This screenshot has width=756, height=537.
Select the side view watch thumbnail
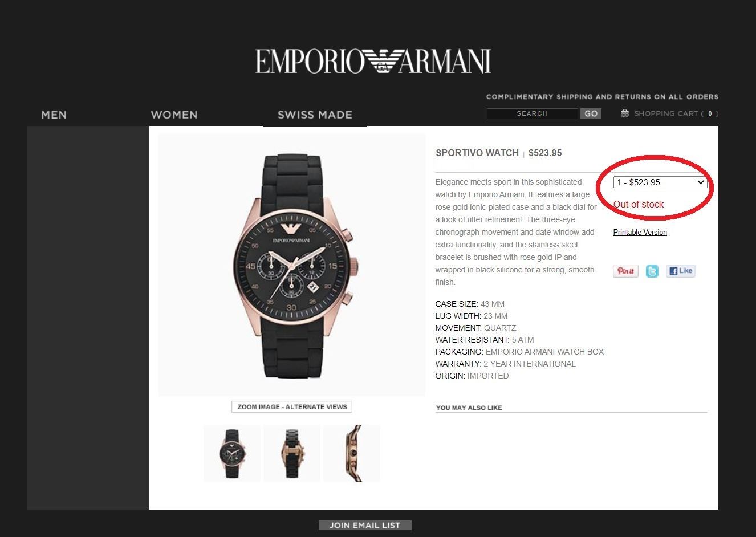352,453
